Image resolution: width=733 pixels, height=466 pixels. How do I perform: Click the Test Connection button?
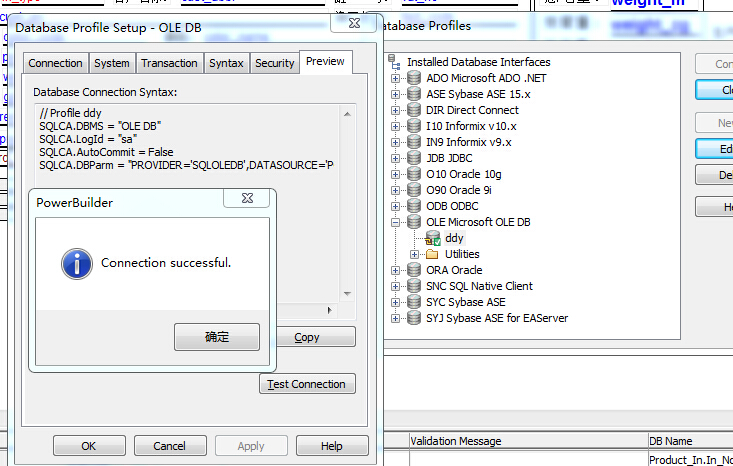(x=307, y=384)
